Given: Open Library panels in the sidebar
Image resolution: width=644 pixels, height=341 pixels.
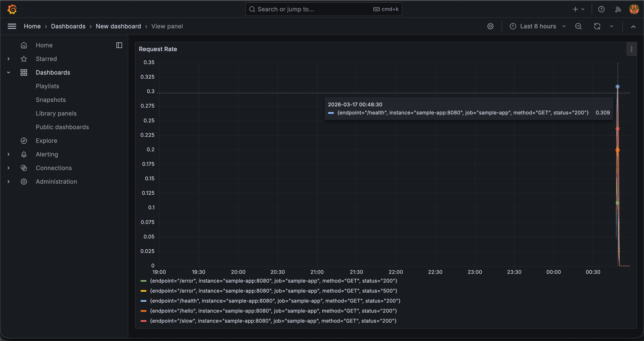Looking at the screenshot, I should 56,113.
